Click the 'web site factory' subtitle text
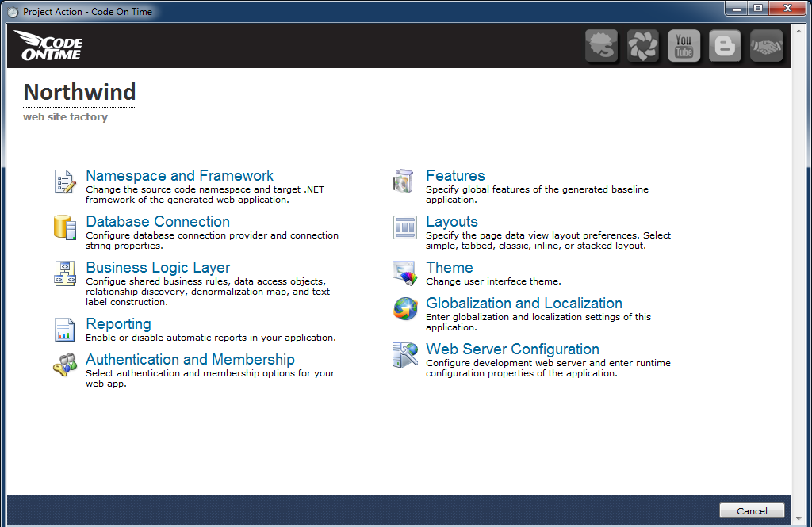Viewport: 812px width, 527px height. 65,117
